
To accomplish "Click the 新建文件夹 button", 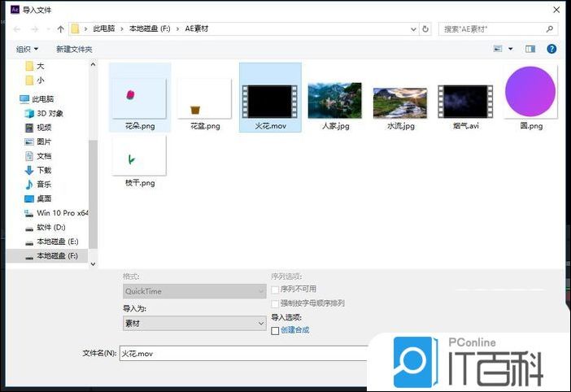I will (74, 49).
